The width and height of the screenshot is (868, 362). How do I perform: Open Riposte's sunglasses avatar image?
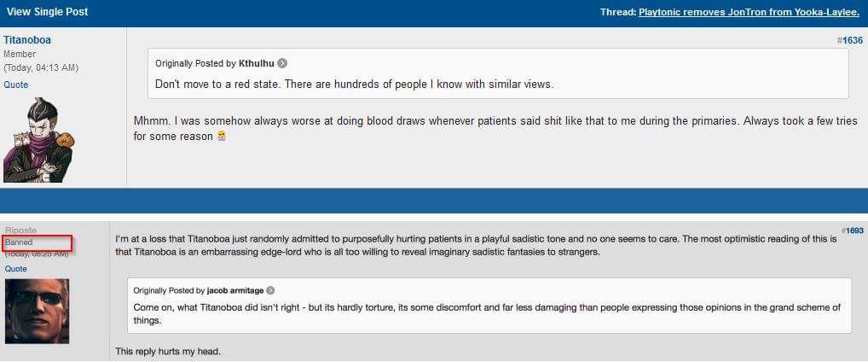37,311
